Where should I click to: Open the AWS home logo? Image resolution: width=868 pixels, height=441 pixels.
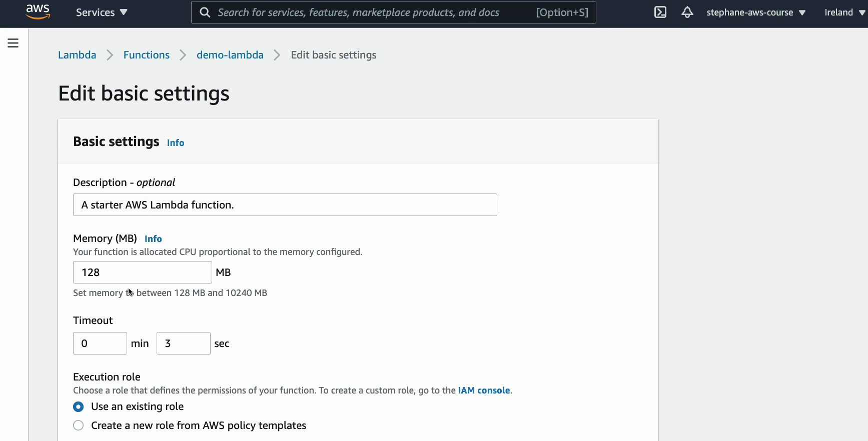click(x=38, y=12)
